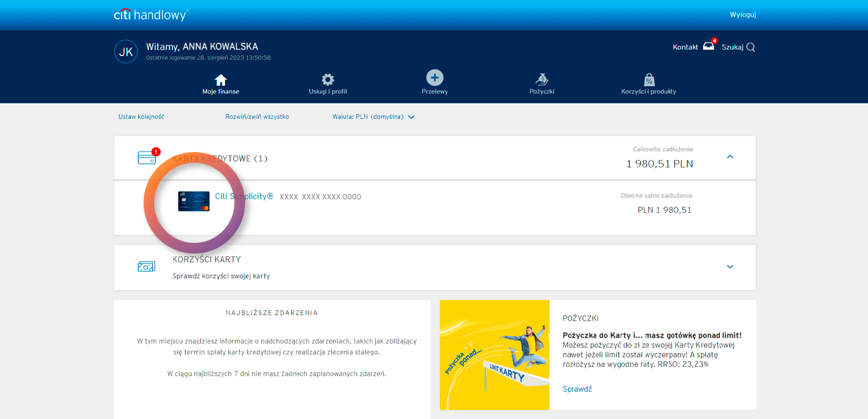Click Rozwiń/zwiń wszystko link
This screenshot has height=419, width=868.
257,117
